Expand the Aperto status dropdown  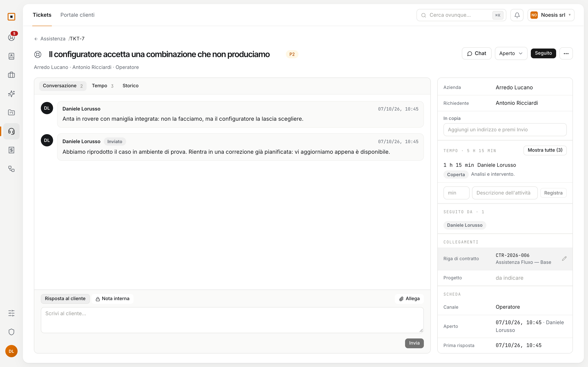point(511,53)
